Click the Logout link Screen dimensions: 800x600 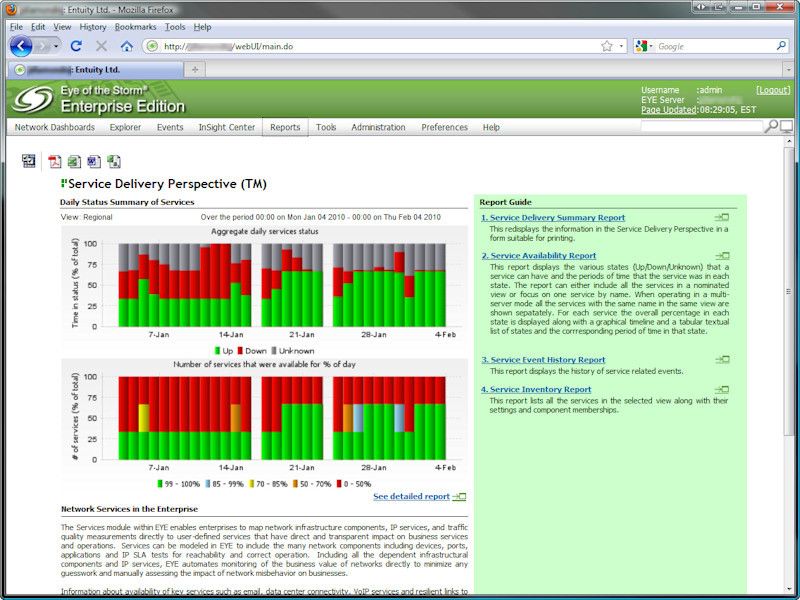click(772, 90)
